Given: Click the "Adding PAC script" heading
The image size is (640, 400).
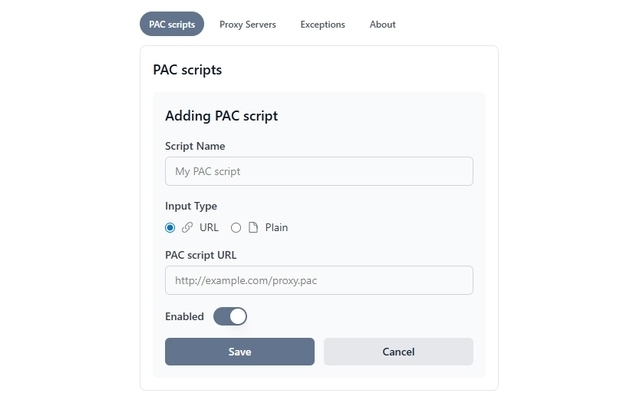Looking at the screenshot, I should coord(221,116).
